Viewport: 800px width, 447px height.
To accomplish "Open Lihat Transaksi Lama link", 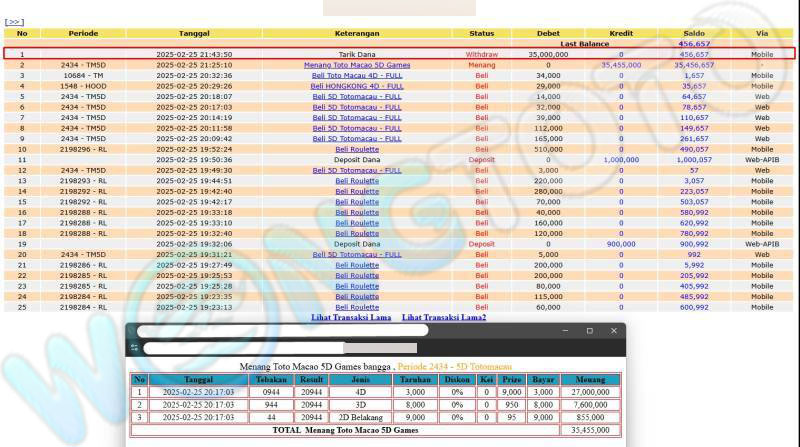I will [x=351, y=317].
